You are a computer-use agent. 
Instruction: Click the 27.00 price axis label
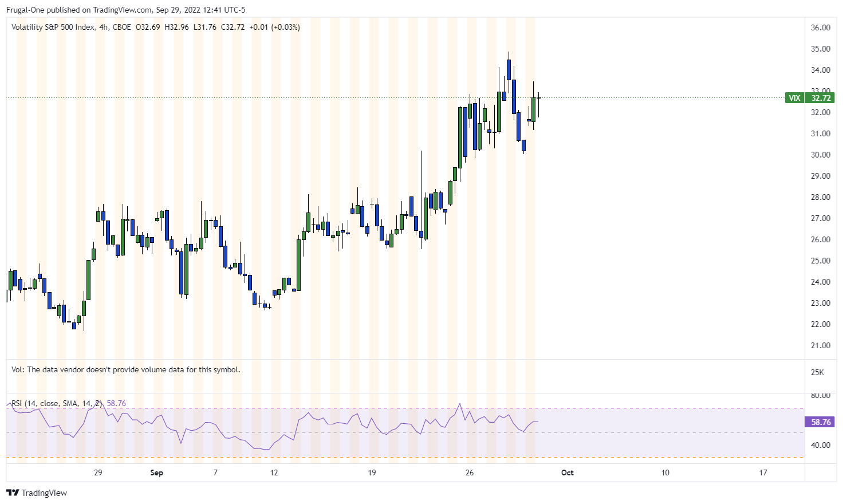(x=821, y=218)
